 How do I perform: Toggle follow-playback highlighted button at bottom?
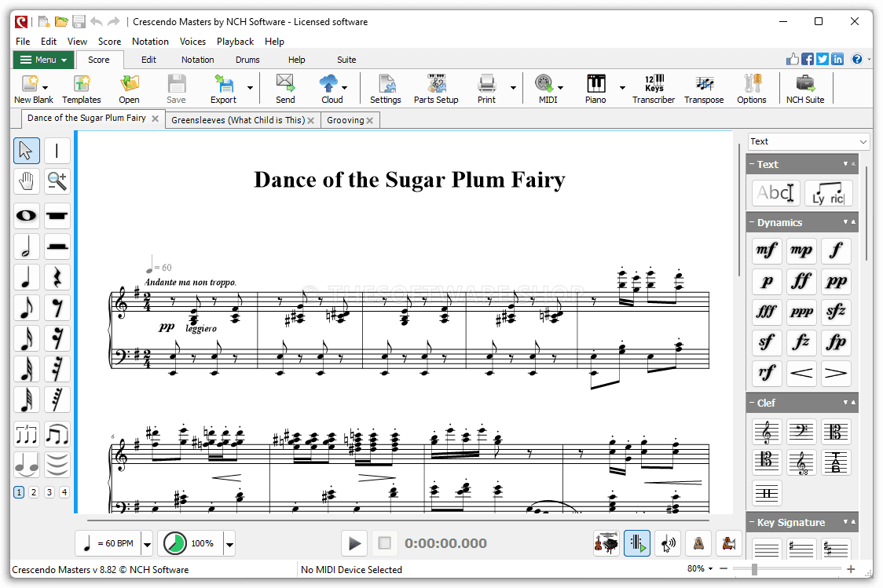click(x=637, y=542)
